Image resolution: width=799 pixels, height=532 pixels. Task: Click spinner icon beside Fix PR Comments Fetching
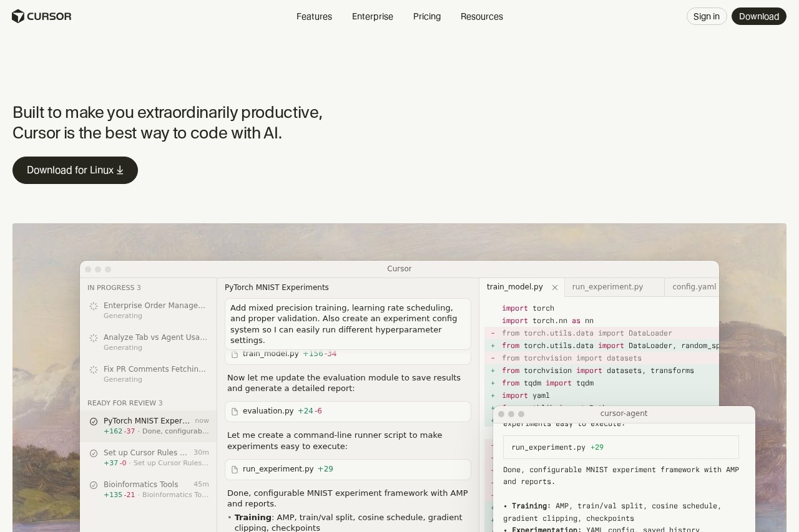click(94, 370)
